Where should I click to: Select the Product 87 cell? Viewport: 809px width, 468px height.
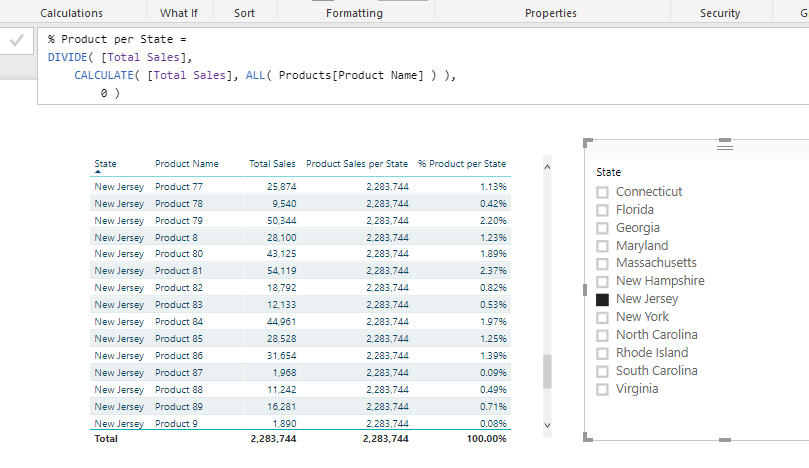pyautogui.click(x=179, y=373)
